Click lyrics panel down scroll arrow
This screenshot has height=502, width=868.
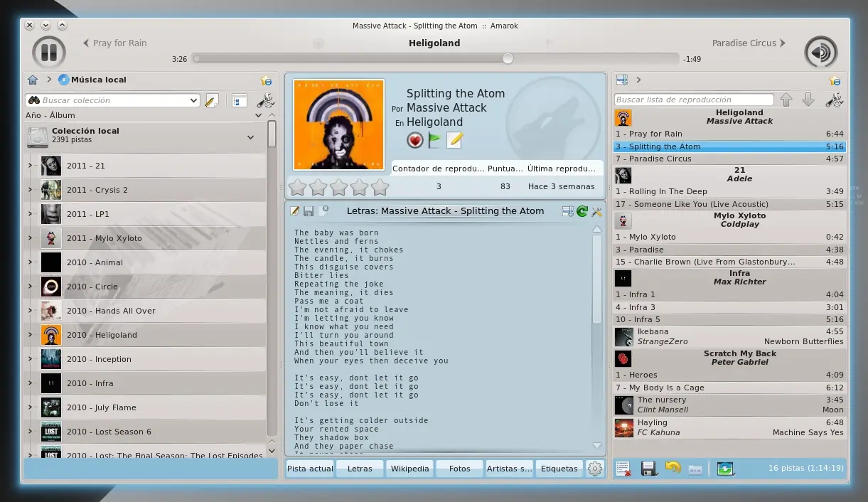pos(596,446)
